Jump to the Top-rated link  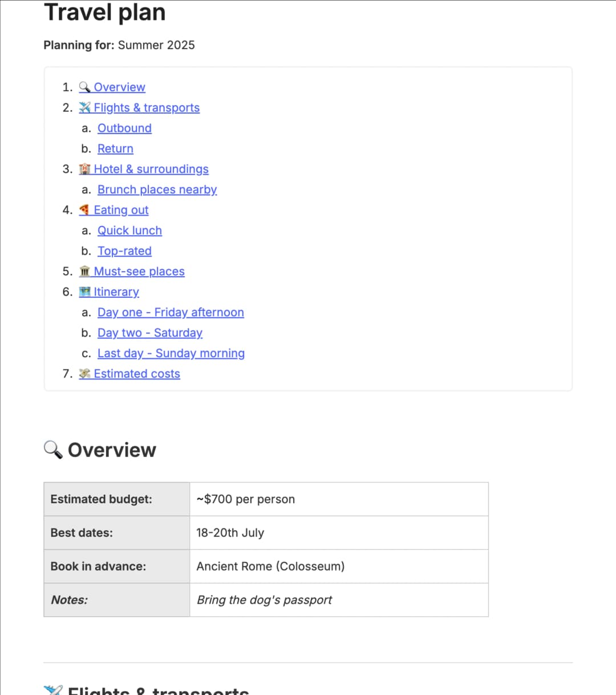(124, 252)
